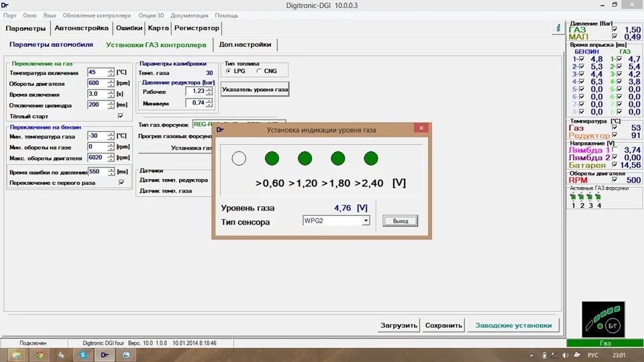Click the Мин. температура газа input field
This screenshot has width=644, height=362.
tap(97, 136)
